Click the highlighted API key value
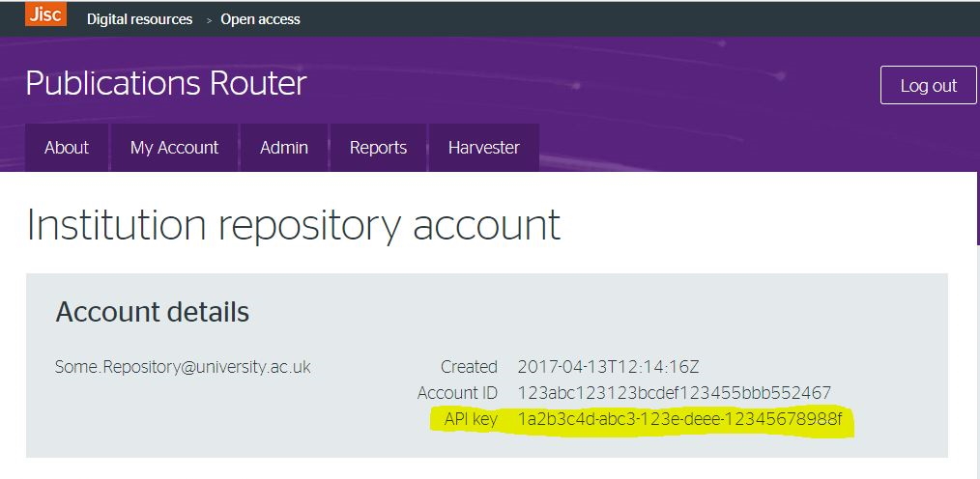The image size is (980, 479). [x=679, y=419]
